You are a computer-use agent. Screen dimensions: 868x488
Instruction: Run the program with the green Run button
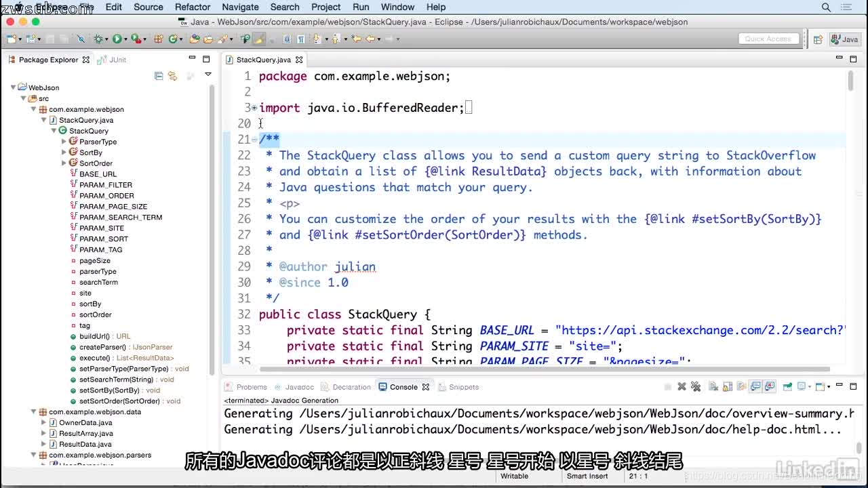(x=117, y=39)
